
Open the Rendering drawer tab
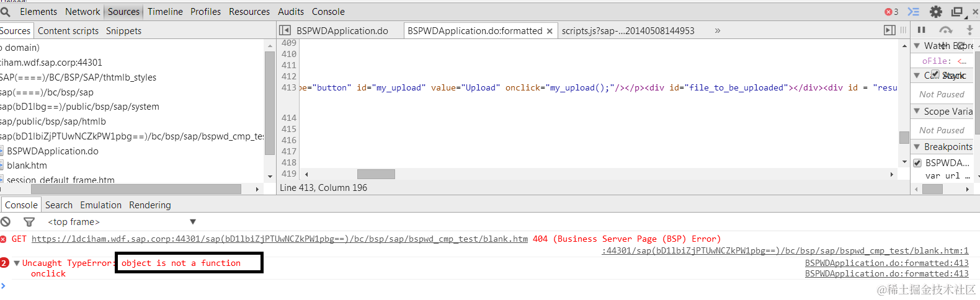tap(150, 205)
